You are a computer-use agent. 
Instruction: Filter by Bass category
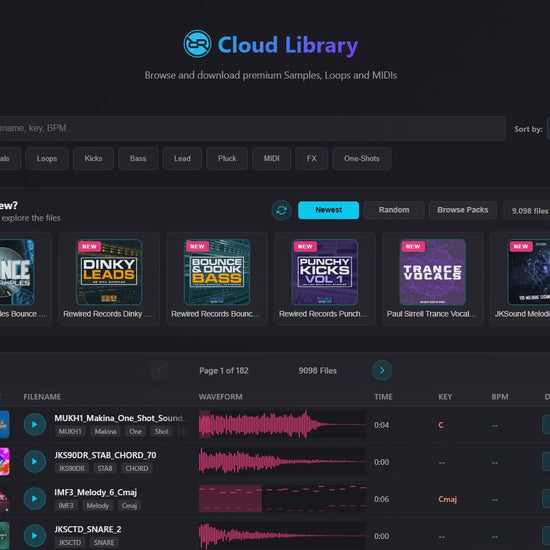point(138,159)
